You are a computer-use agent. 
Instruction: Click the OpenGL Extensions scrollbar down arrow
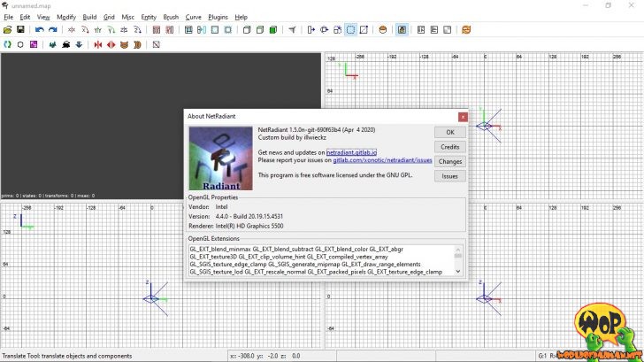coord(458,271)
